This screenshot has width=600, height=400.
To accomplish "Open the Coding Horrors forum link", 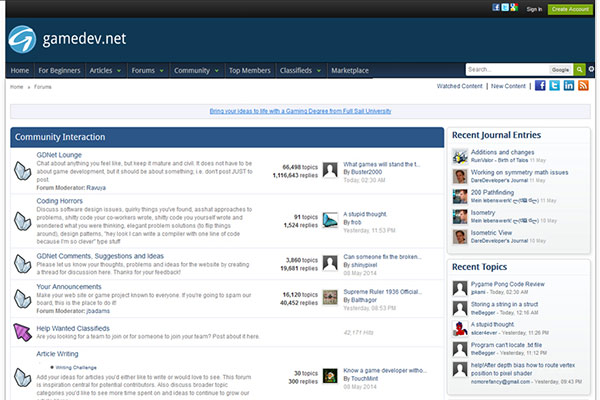I will (x=59, y=201).
